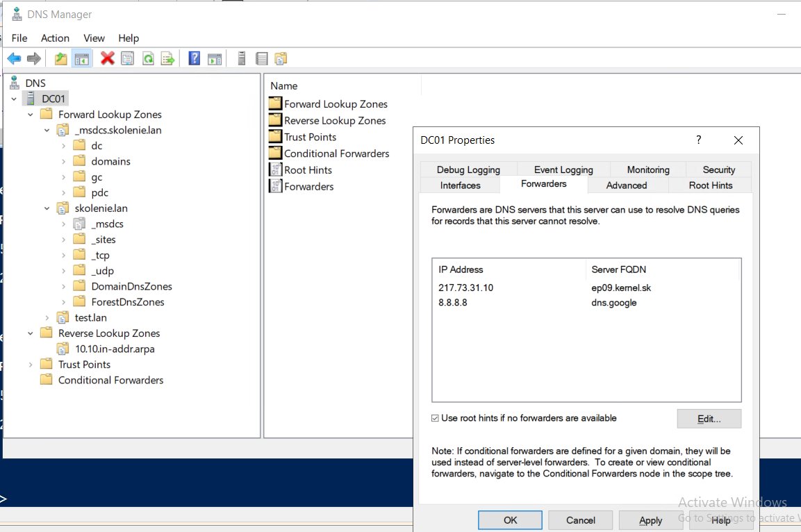Viewport: 801px width, 532px height.
Task: Collapse the Reverse Lookup Zones node
Action: point(31,333)
